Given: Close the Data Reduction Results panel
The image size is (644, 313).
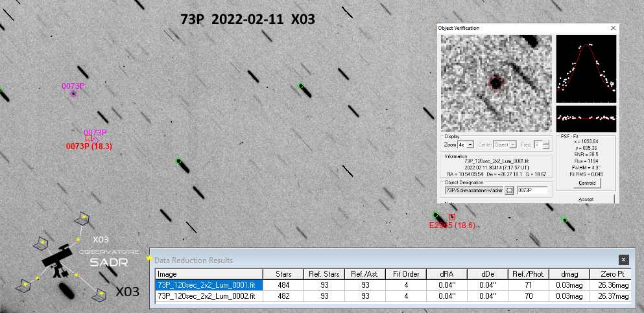Looking at the screenshot, I should (623, 259).
